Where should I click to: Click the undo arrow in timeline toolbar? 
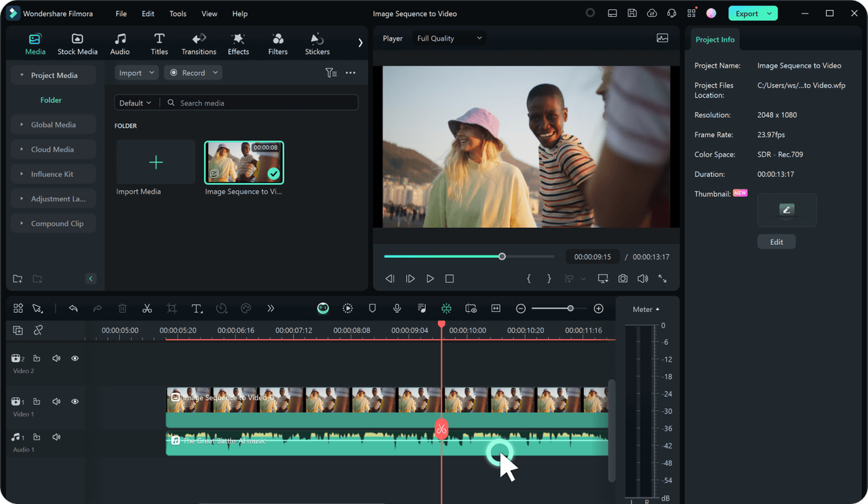tap(73, 309)
